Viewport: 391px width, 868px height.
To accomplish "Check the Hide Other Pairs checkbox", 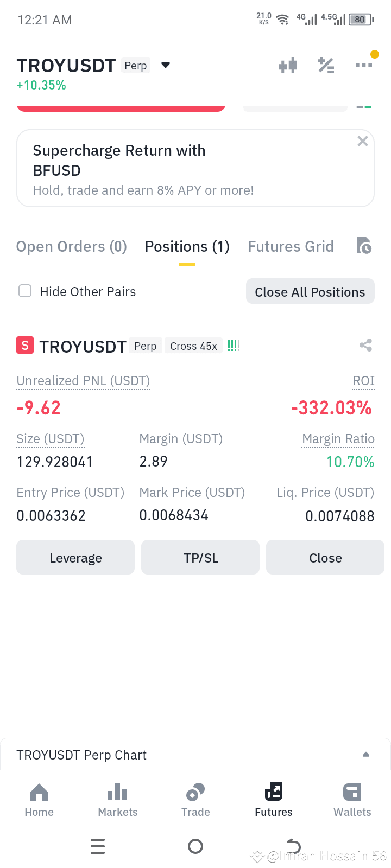I will pyautogui.click(x=25, y=291).
